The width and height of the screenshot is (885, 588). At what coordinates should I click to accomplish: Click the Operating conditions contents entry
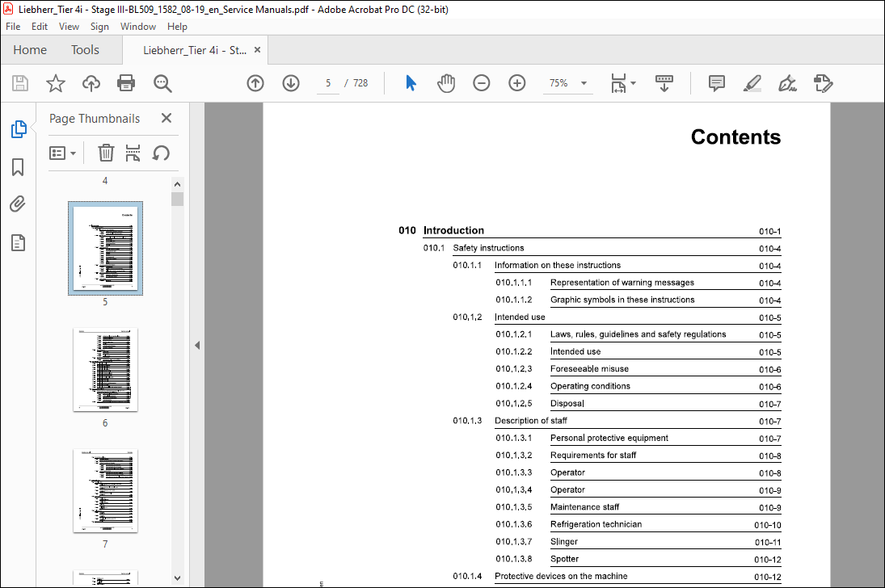click(638, 386)
